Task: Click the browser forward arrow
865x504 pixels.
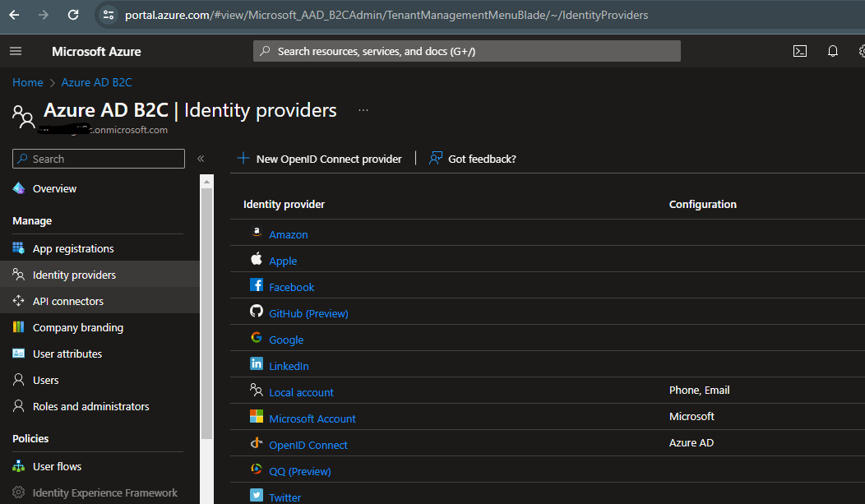Action: (43, 15)
